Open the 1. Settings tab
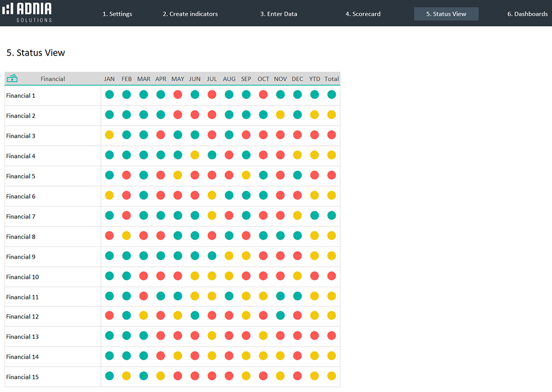This screenshot has height=392, width=552. click(x=117, y=14)
